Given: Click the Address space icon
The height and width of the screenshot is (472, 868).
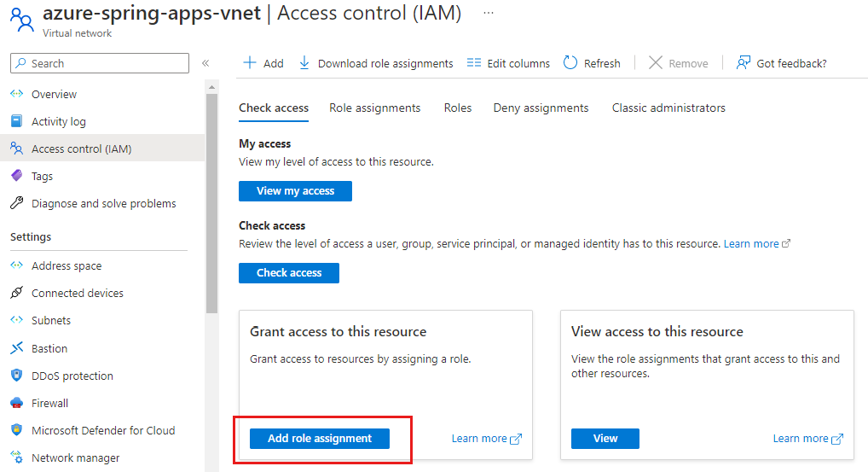Looking at the screenshot, I should pos(16,265).
